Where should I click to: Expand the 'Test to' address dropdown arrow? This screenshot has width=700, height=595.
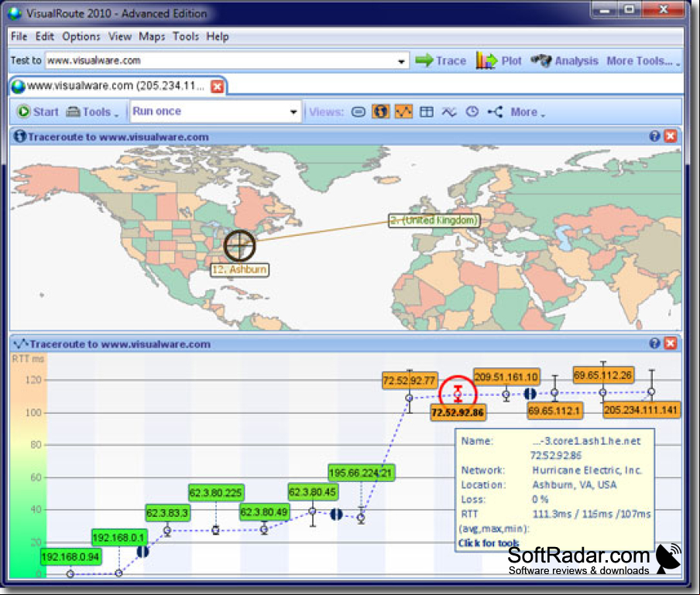click(x=401, y=61)
